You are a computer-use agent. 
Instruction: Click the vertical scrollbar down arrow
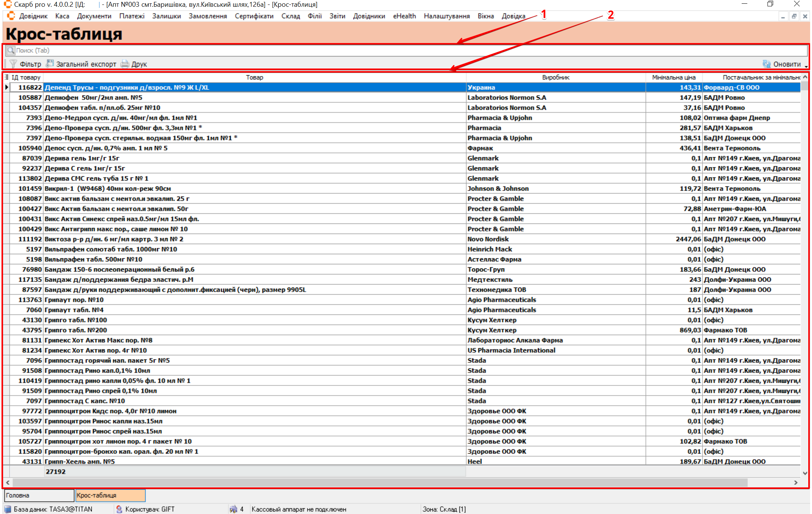805,473
